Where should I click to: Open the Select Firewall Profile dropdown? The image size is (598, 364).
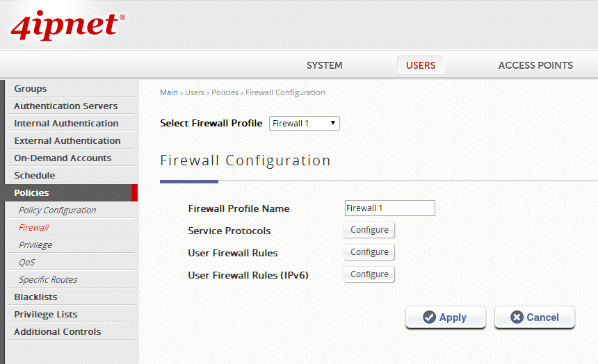click(x=305, y=124)
